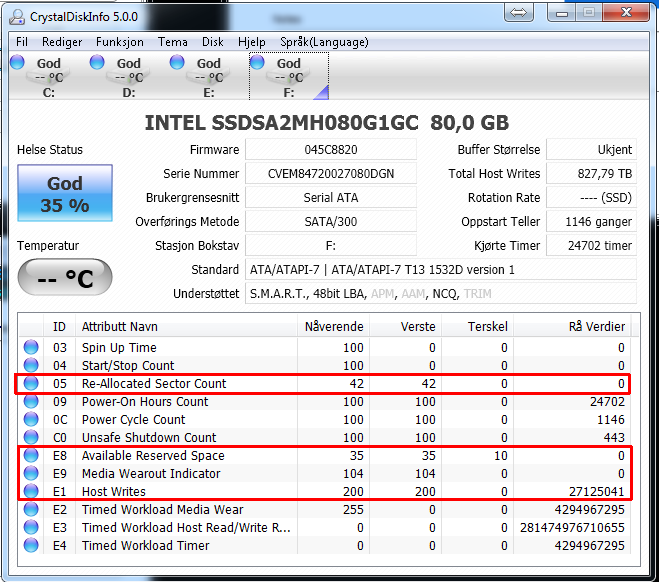The width and height of the screenshot is (659, 582).
Task: Switch to the E: drive God label
Action: pyautogui.click(x=208, y=63)
